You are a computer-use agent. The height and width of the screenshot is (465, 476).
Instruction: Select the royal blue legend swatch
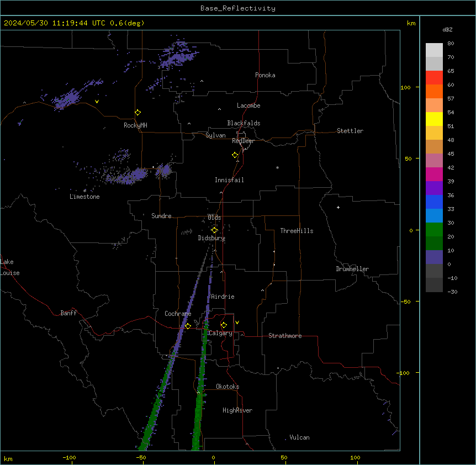click(x=434, y=202)
